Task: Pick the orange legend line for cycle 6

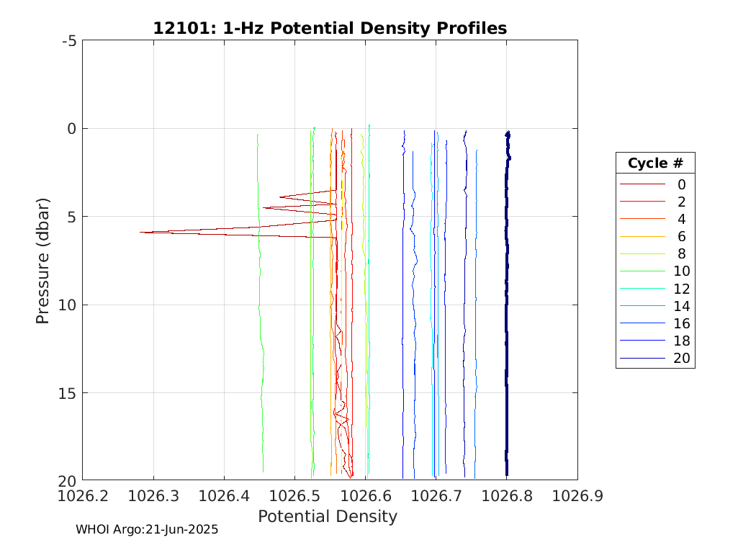Action: pos(636,237)
